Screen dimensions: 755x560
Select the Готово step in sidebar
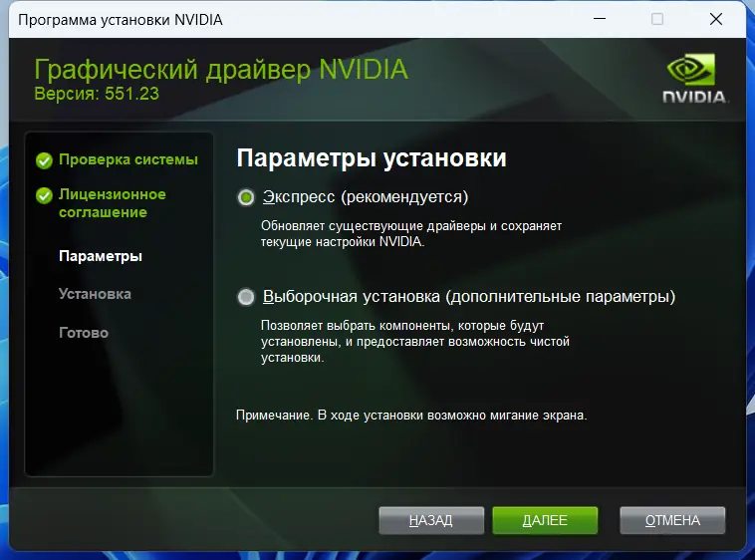pyautogui.click(x=84, y=333)
